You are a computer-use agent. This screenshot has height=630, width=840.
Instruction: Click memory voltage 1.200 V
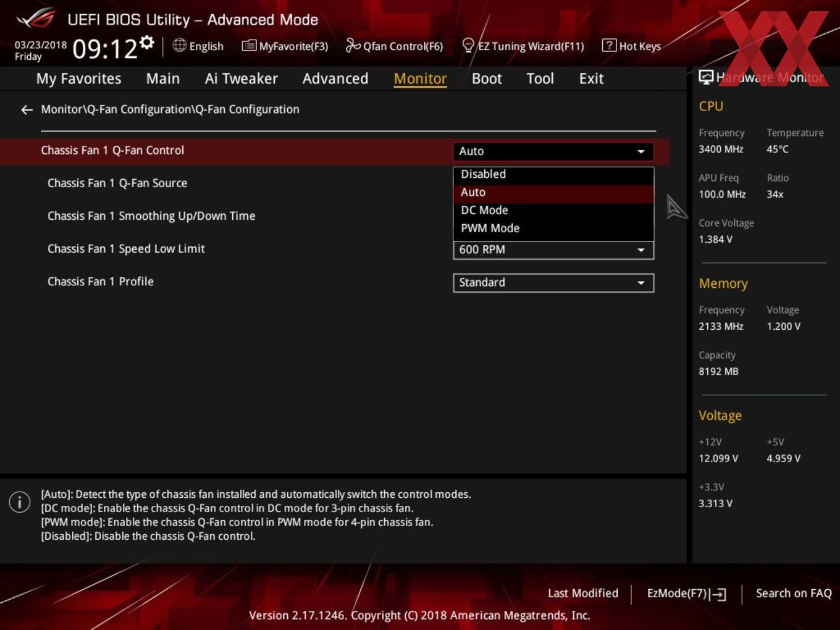(784, 326)
